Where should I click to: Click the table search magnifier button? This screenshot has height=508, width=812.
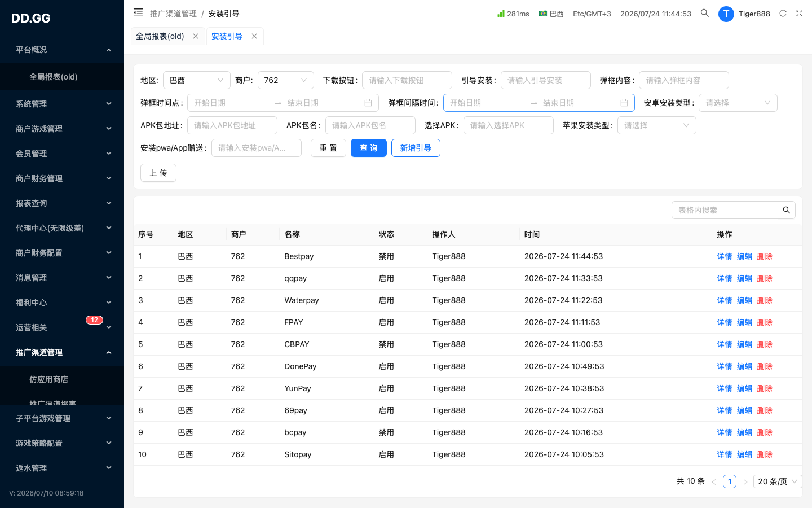pos(787,210)
